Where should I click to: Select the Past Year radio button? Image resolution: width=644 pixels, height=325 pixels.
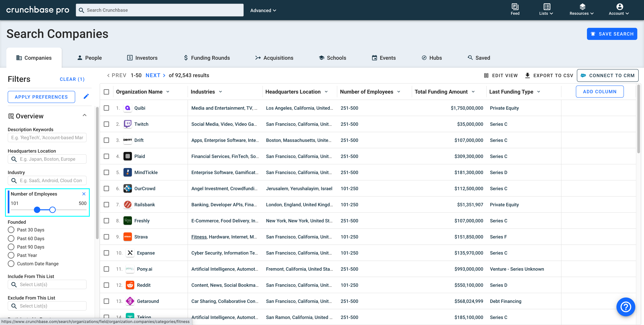click(11, 255)
